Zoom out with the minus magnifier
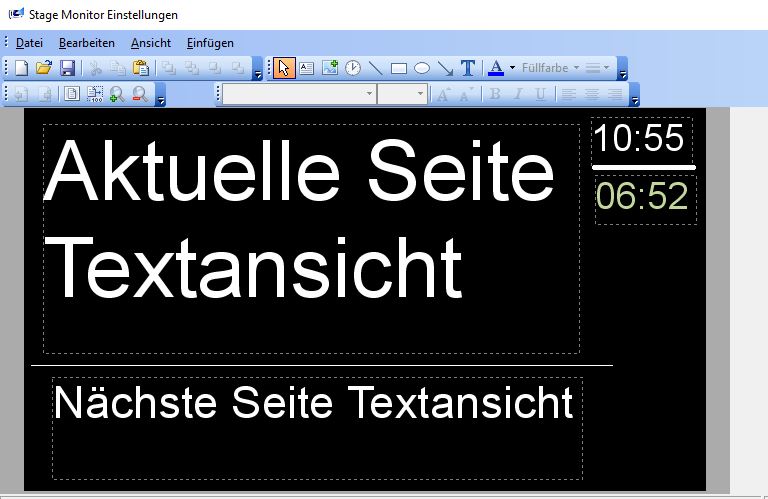Image resolution: width=768 pixels, height=499 pixels. 140,94
